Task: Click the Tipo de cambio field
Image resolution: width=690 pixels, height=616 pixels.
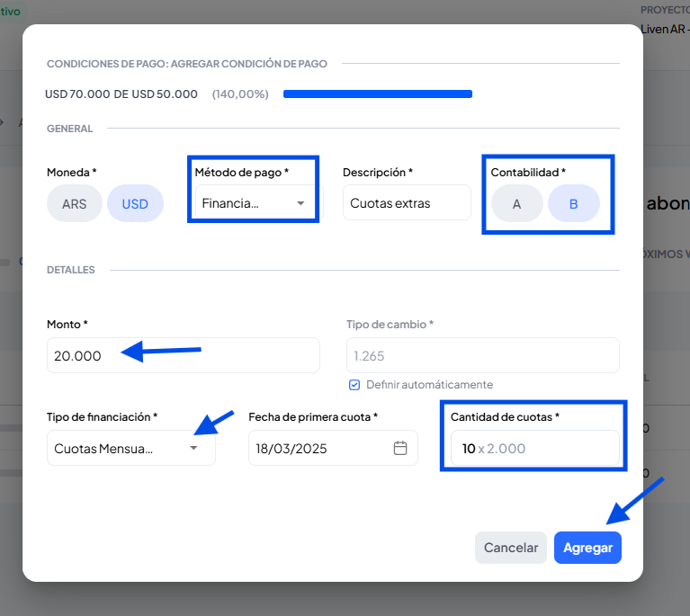Action: click(482, 355)
